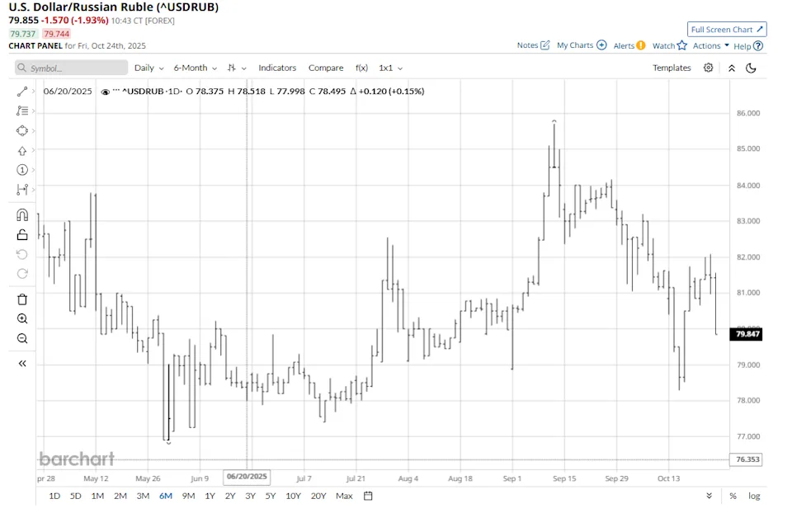
Task: Open the custom date range calendar icon
Action: coord(368,496)
